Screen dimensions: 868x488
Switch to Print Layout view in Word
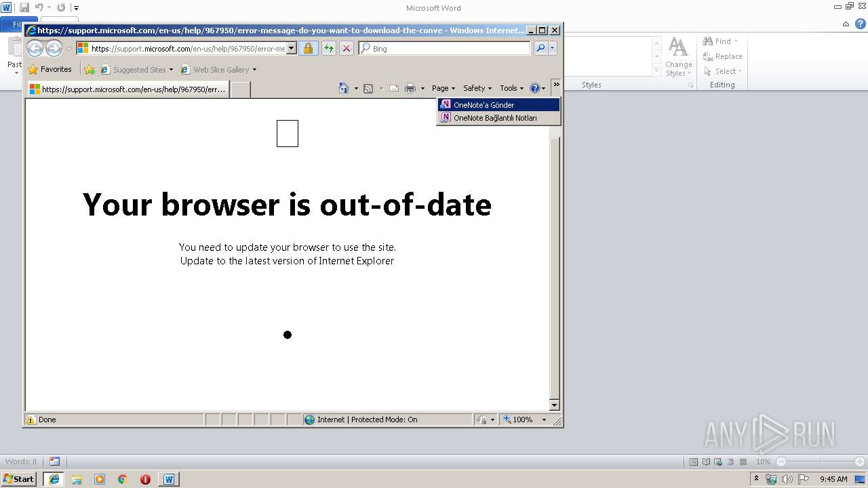pos(694,462)
